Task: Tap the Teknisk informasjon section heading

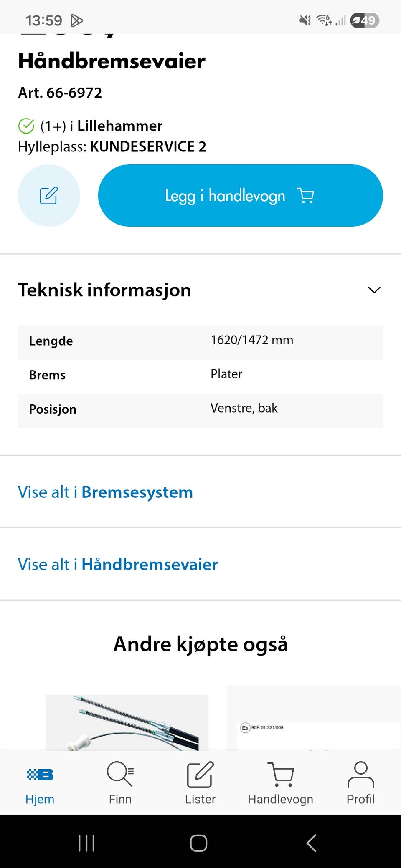Action: 104,290
